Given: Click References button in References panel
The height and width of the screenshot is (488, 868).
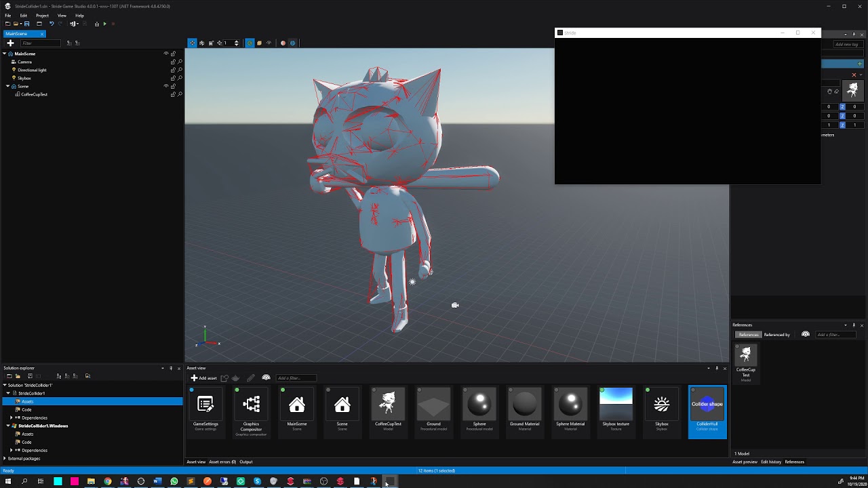Looking at the screenshot, I should pyautogui.click(x=749, y=335).
